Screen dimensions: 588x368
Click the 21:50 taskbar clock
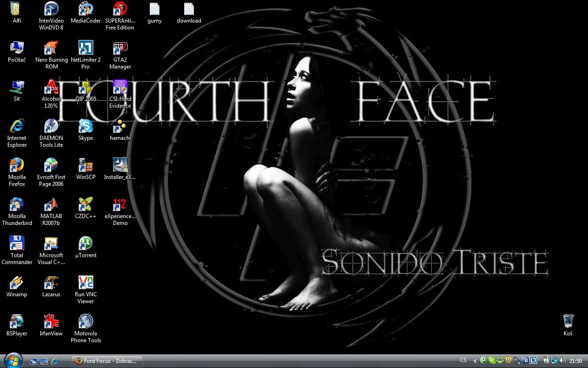[576, 361]
